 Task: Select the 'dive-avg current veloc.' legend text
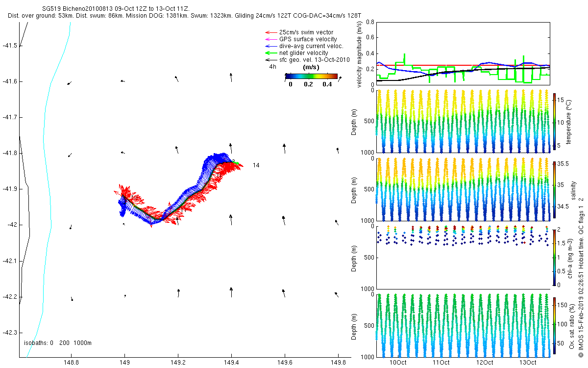click(311, 46)
